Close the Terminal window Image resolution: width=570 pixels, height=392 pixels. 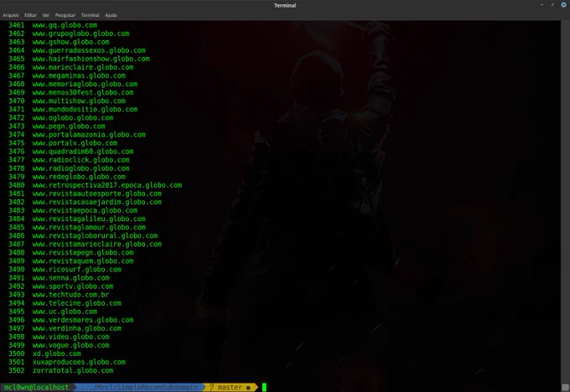tap(563, 5)
